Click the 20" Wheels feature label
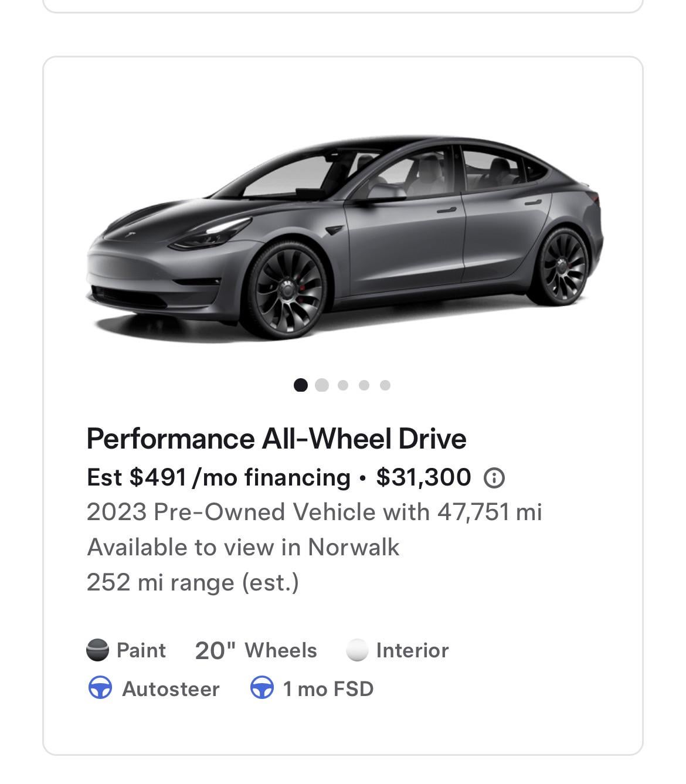The height and width of the screenshot is (784, 686). click(x=256, y=650)
